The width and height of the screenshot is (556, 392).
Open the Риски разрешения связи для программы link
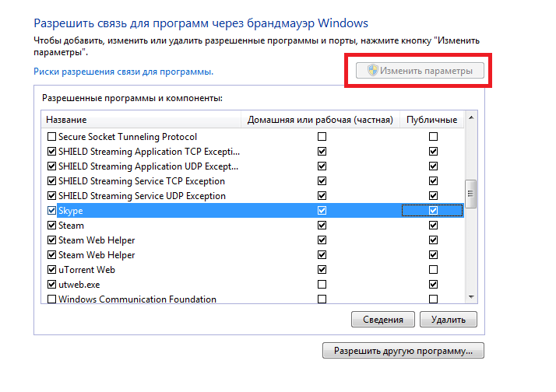point(123,72)
